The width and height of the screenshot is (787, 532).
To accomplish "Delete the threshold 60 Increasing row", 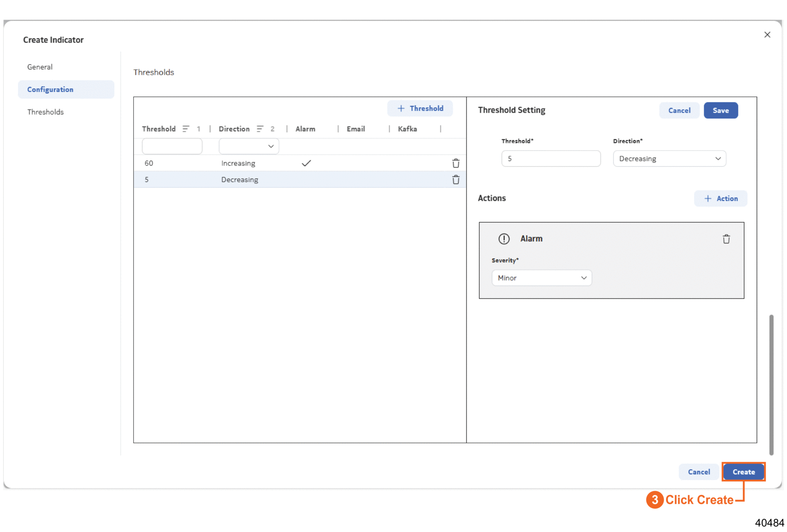I will coord(455,163).
